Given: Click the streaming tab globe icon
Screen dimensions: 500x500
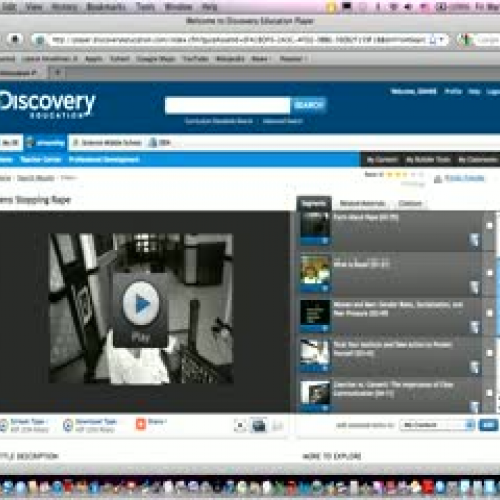Looking at the screenshot, I should pyautogui.click(x=30, y=142).
